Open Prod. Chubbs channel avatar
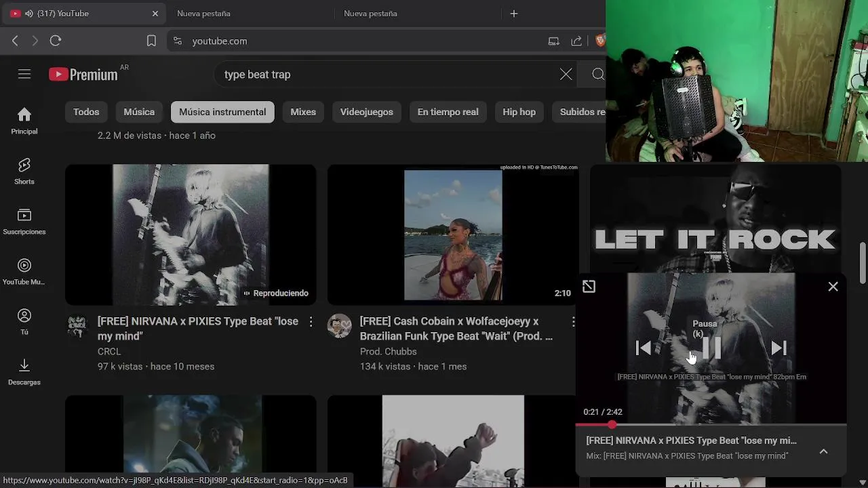The width and height of the screenshot is (868, 488). [340, 327]
